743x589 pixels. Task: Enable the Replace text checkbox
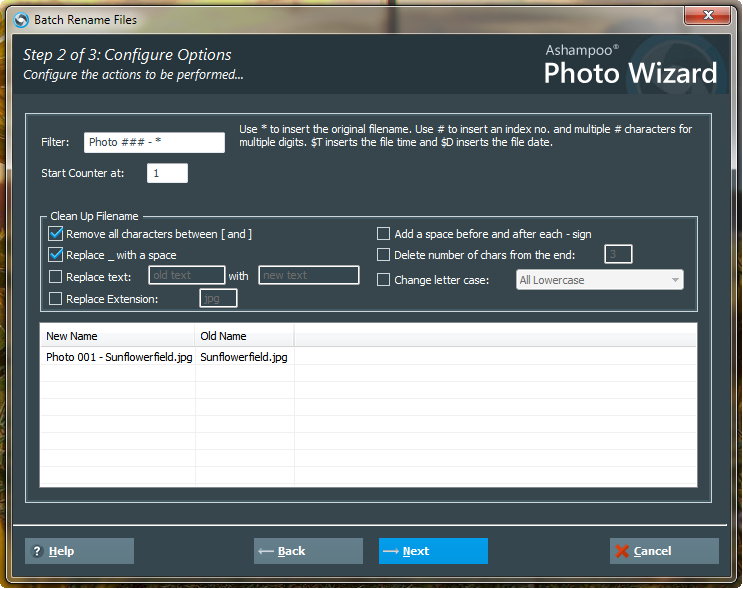(x=56, y=277)
